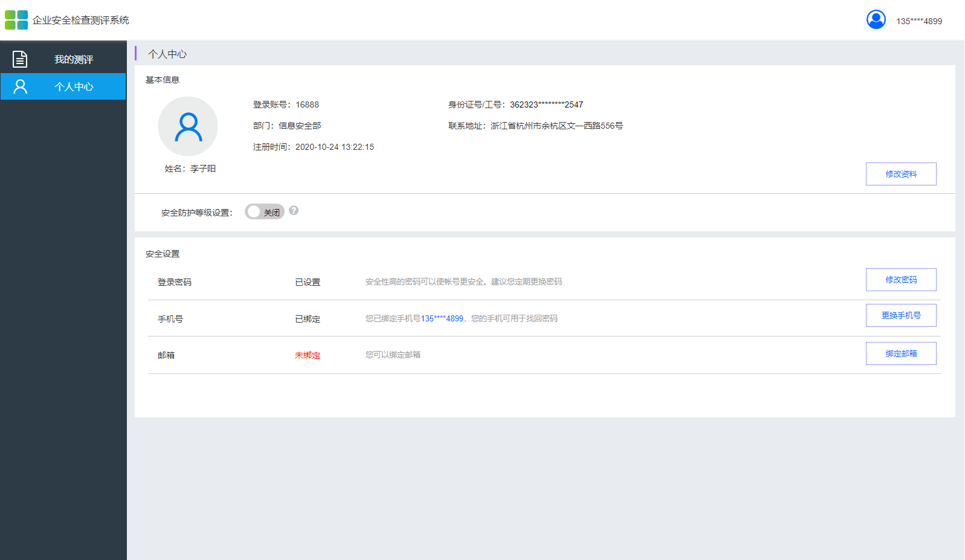
Task: Click the header phone number 135****4899
Action: [919, 21]
